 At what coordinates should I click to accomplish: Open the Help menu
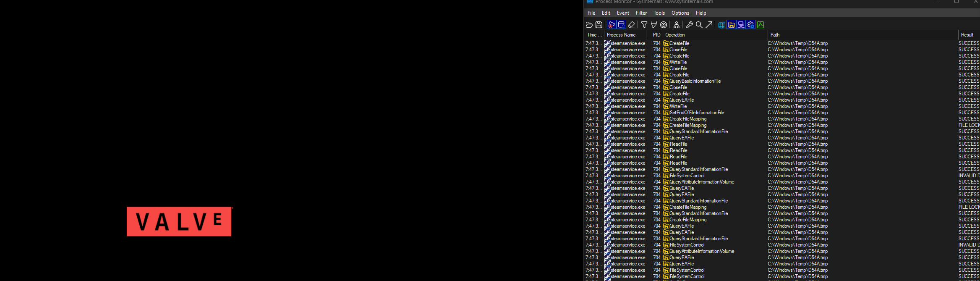point(701,13)
